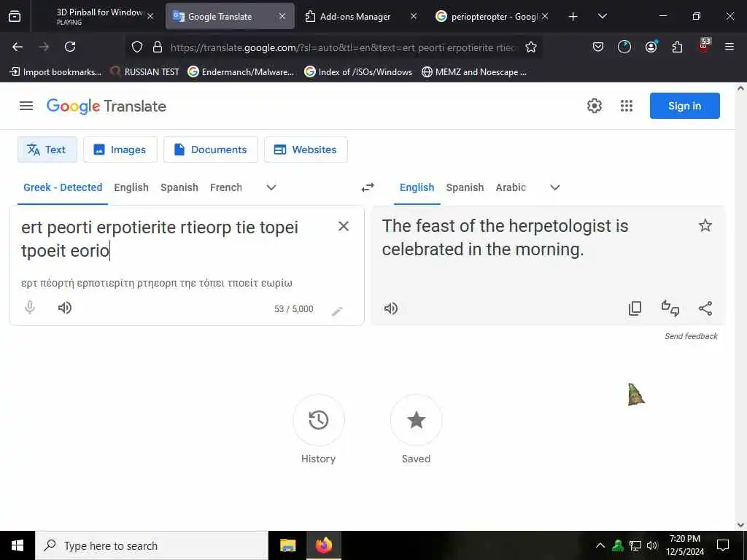Click the Greek transliteration text
Screen dimensions: 747x560
(157, 283)
